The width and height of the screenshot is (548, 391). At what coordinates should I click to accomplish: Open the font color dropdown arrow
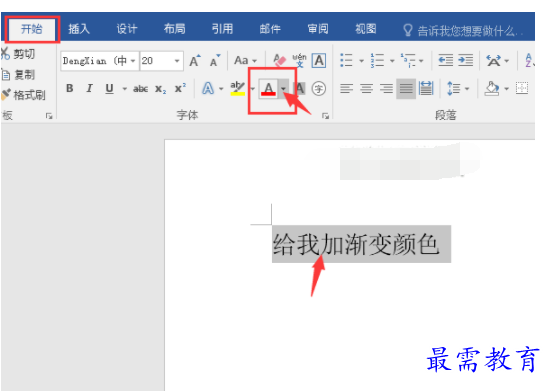click(x=283, y=89)
